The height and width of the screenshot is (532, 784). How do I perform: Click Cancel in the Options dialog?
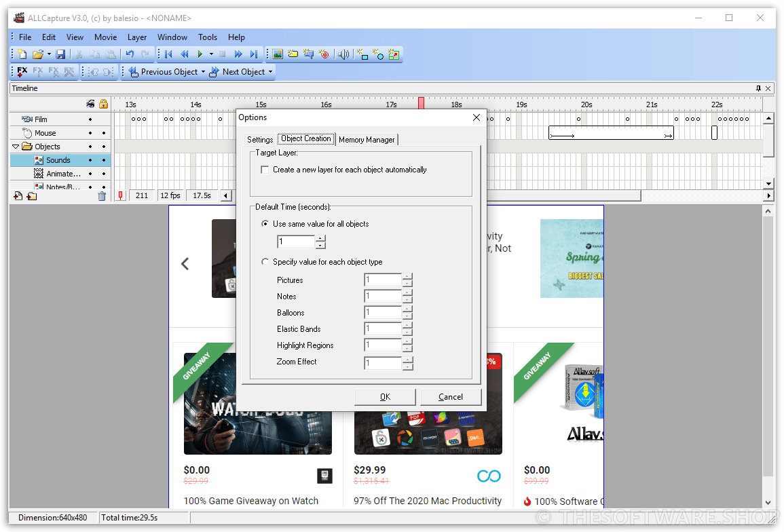pyautogui.click(x=451, y=397)
